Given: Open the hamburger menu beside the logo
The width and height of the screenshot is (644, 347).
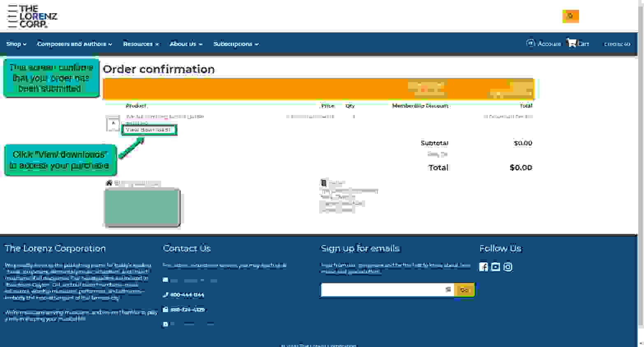Looking at the screenshot, I should 12,16.
